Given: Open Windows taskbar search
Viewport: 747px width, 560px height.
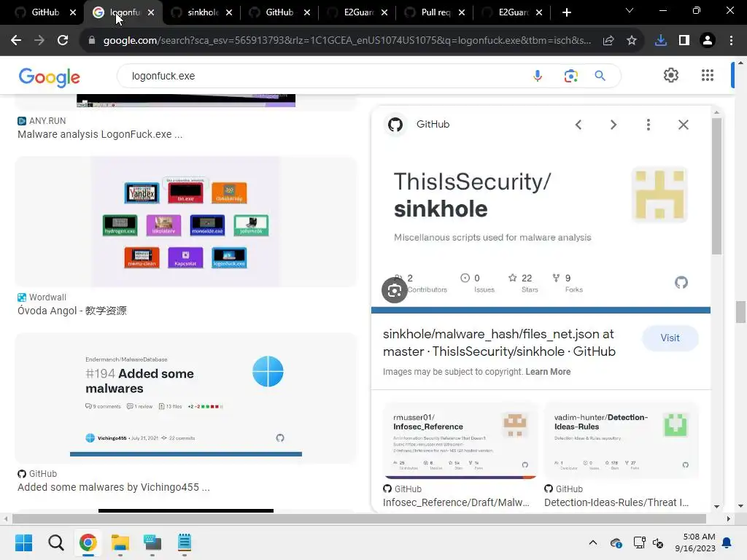Looking at the screenshot, I should click(x=55, y=542).
